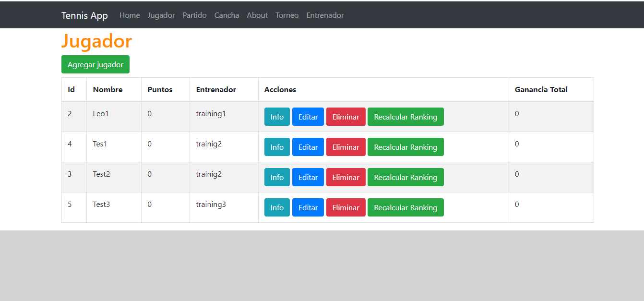Edit player Leo1
The width and height of the screenshot is (644, 301).
(308, 117)
